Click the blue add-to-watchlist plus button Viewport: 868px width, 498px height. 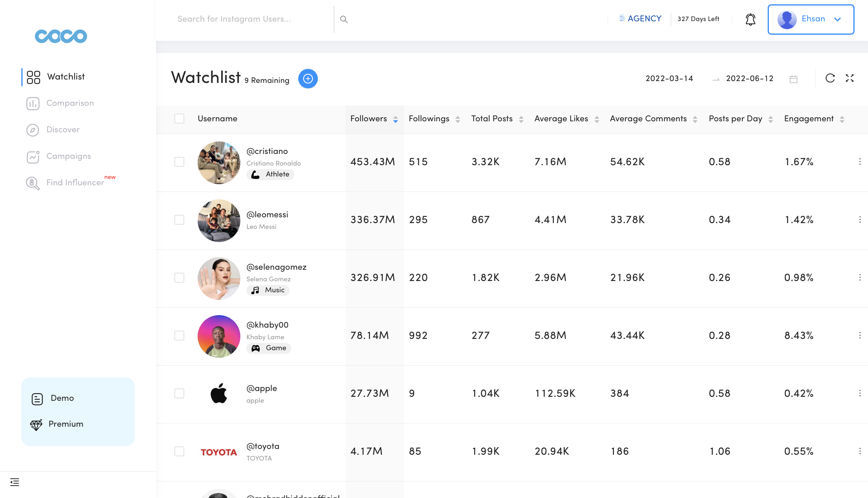pyautogui.click(x=308, y=79)
